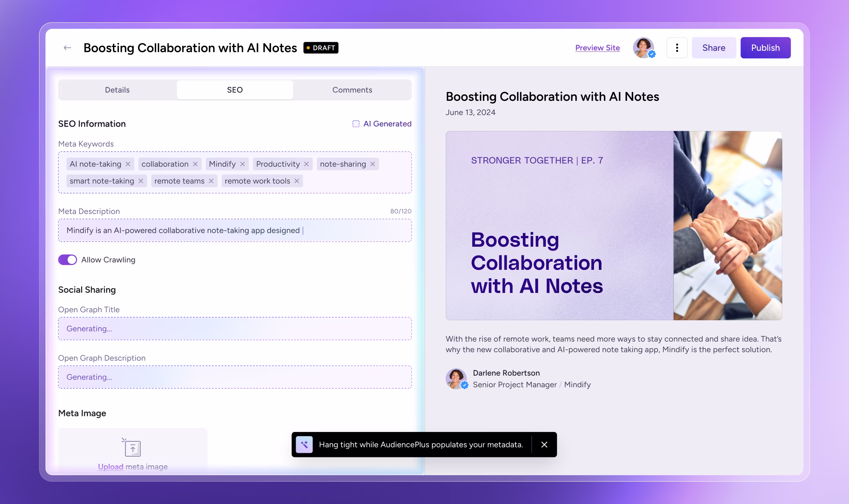Click the 'Darlene Robertson' author name
Viewport: 849px width, 504px height.
point(506,373)
